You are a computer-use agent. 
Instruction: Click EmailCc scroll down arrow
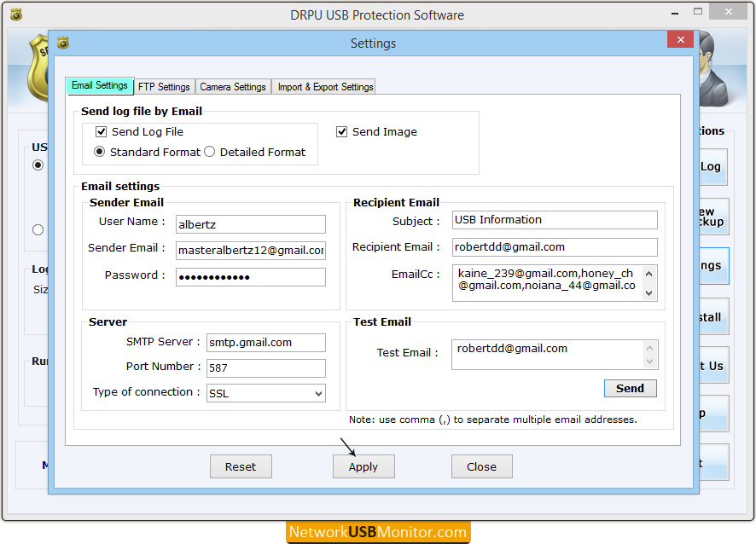click(x=649, y=293)
